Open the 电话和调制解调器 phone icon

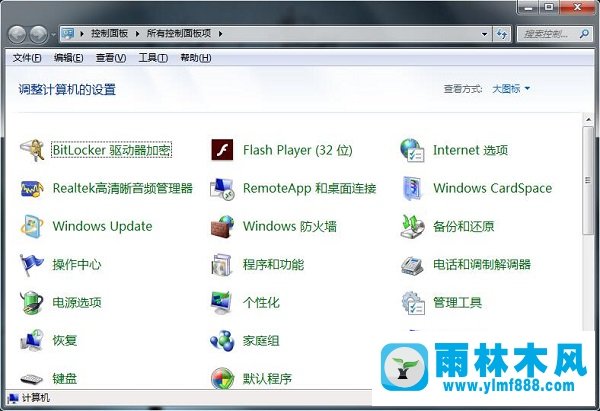pyautogui.click(x=412, y=264)
